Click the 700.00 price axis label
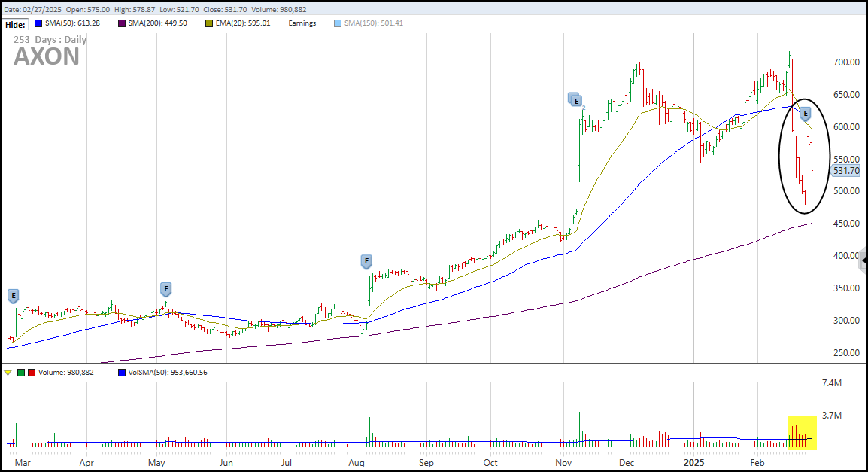Screen dimensions: 868x472 click(x=846, y=62)
